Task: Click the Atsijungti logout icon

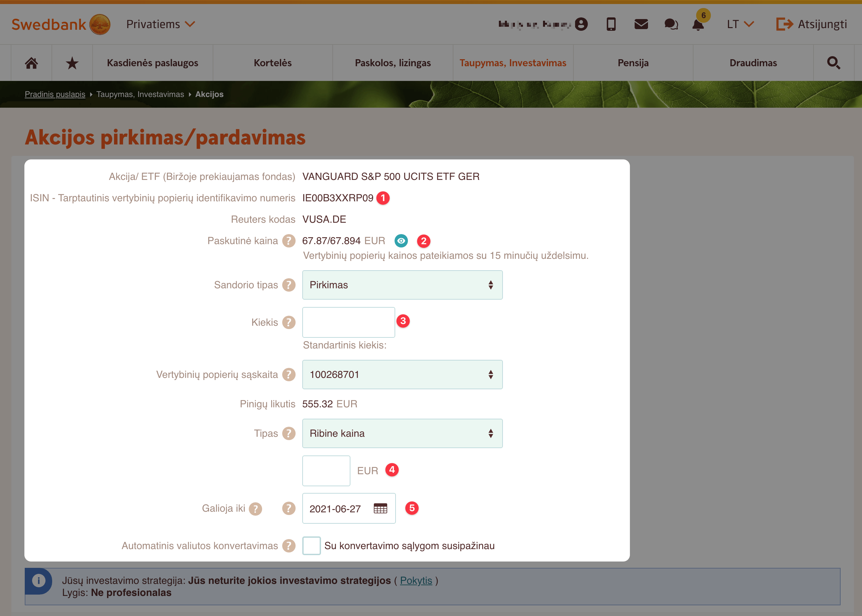Action: tap(784, 24)
